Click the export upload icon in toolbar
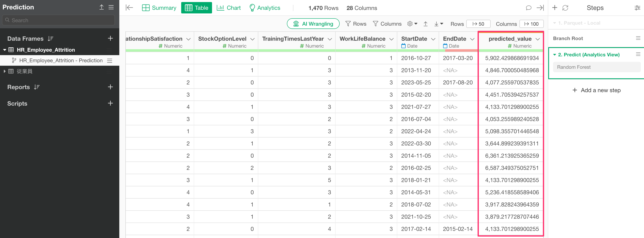Image resolution: width=644 pixels, height=238 pixels. 425,24
